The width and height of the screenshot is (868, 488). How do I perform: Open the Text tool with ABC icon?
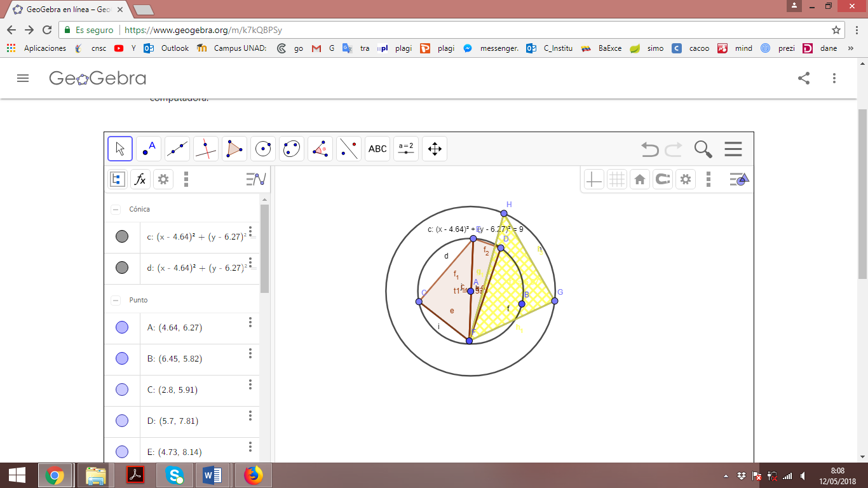point(377,148)
